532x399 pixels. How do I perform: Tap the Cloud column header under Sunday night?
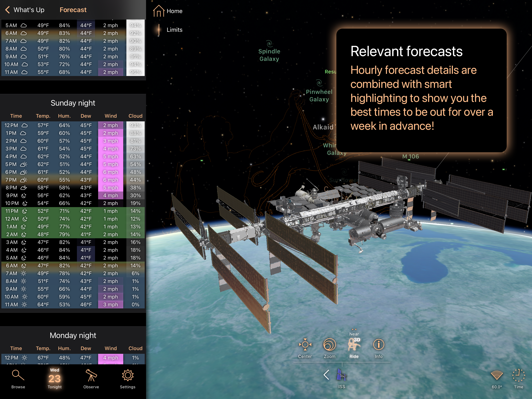click(135, 116)
